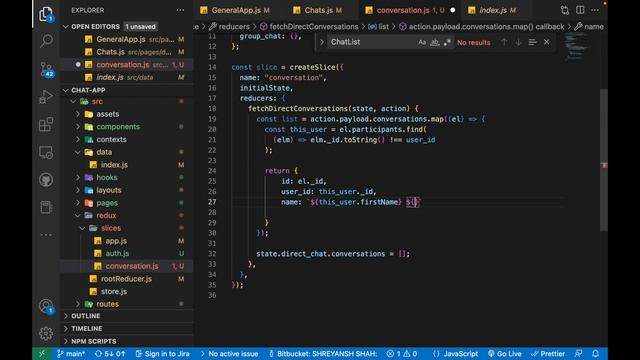Open notifications bell in status bar
This screenshot has height=360, width=640.
click(596, 353)
